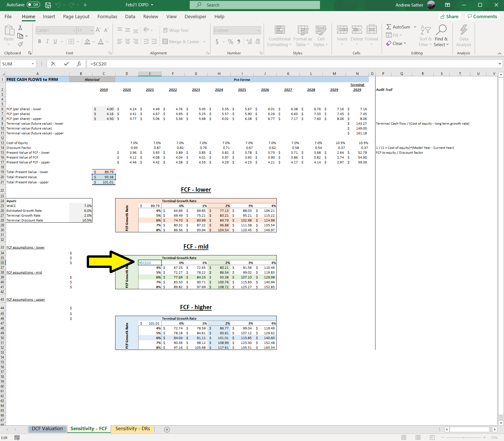Screen dimensions: 504x441
Task: Open the Number Format dropdown showing Custom
Action: (x=237, y=30)
